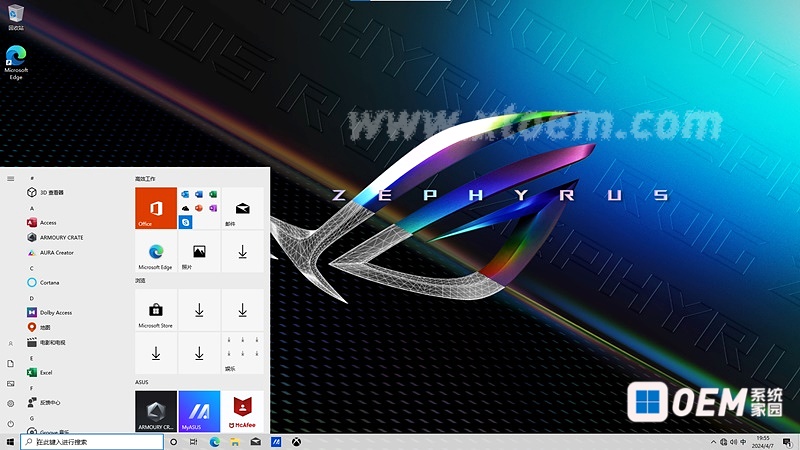Open volume speaker icon in tray

click(x=734, y=442)
